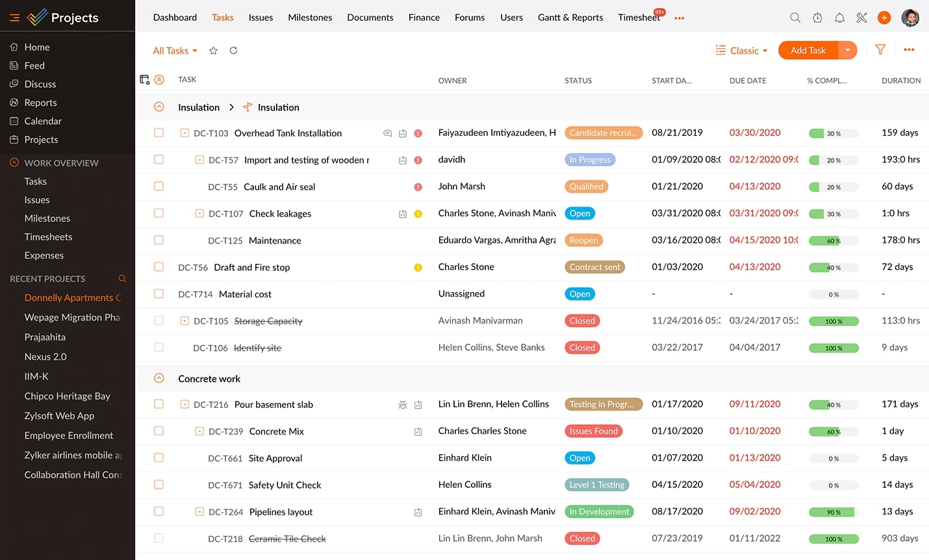Switch to the Milestones tab

pos(310,18)
